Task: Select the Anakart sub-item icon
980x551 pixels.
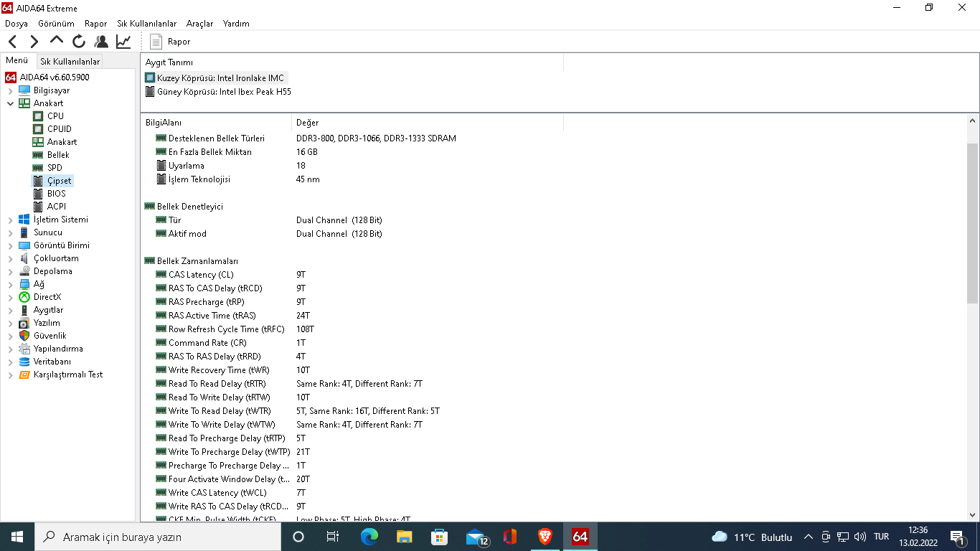Action: tap(38, 142)
